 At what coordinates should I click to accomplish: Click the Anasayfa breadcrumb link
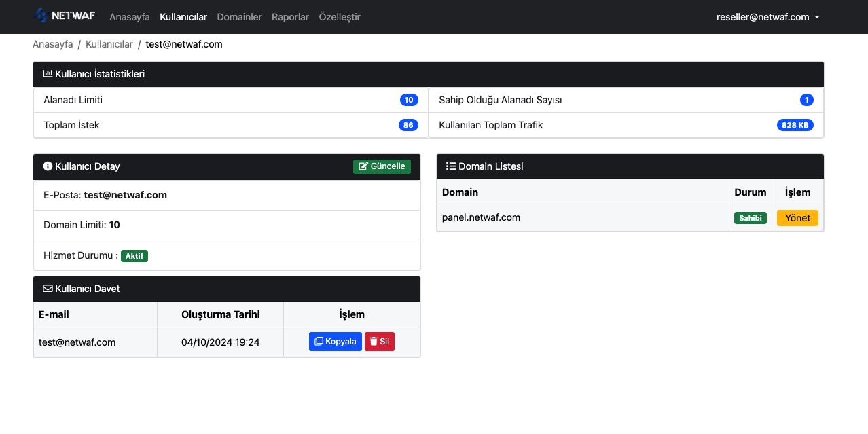click(x=53, y=44)
